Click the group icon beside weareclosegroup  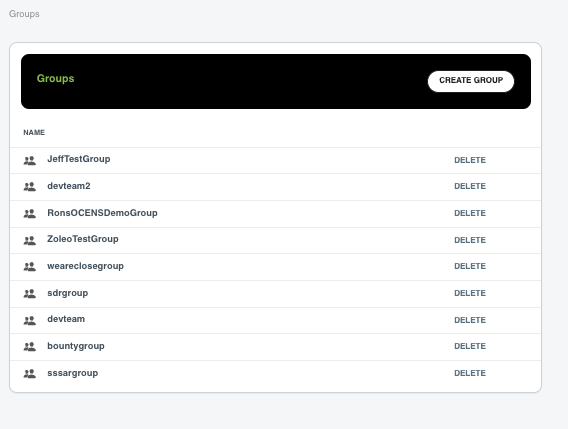[30, 267]
